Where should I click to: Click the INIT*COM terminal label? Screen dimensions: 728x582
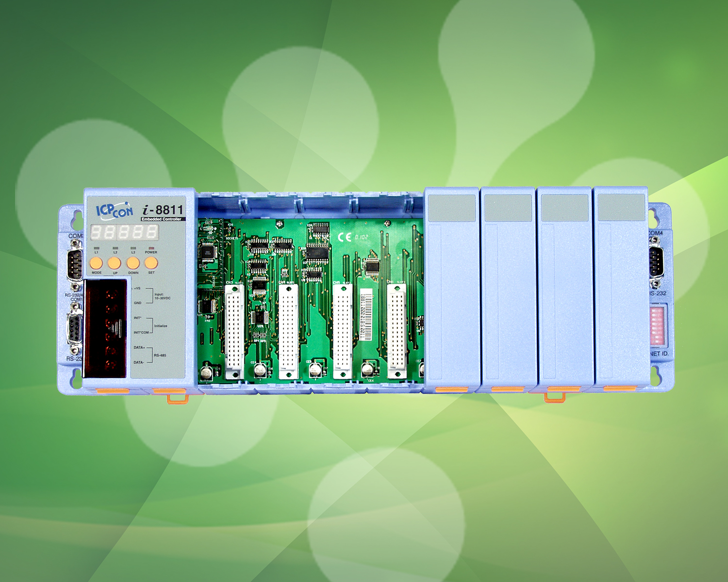click(x=141, y=333)
